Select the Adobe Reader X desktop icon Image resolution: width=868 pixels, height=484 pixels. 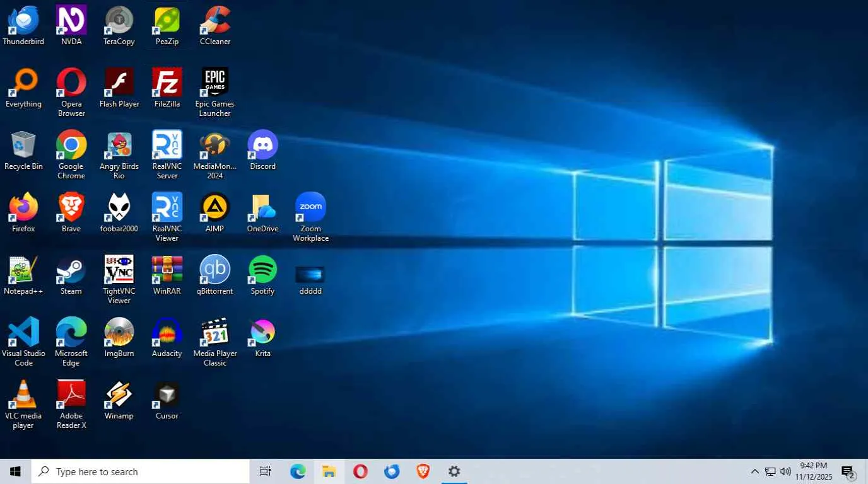[71, 405]
